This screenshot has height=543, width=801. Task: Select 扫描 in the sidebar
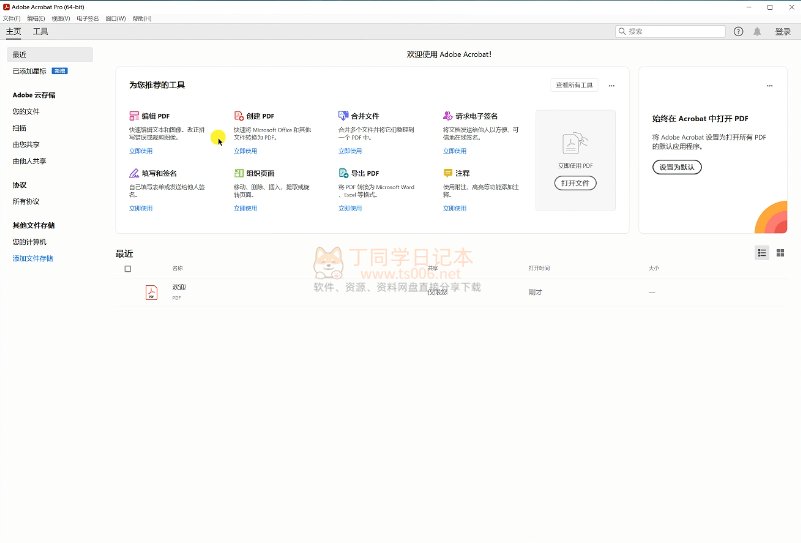(x=19, y=128)
